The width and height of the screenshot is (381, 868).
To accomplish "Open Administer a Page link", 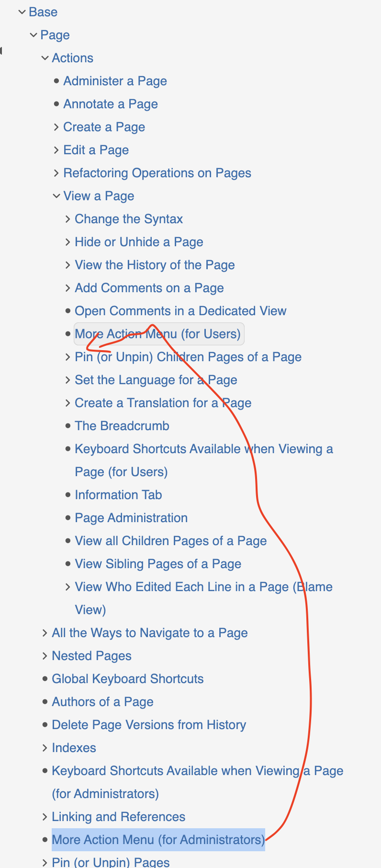I will [x=115, y=81].
